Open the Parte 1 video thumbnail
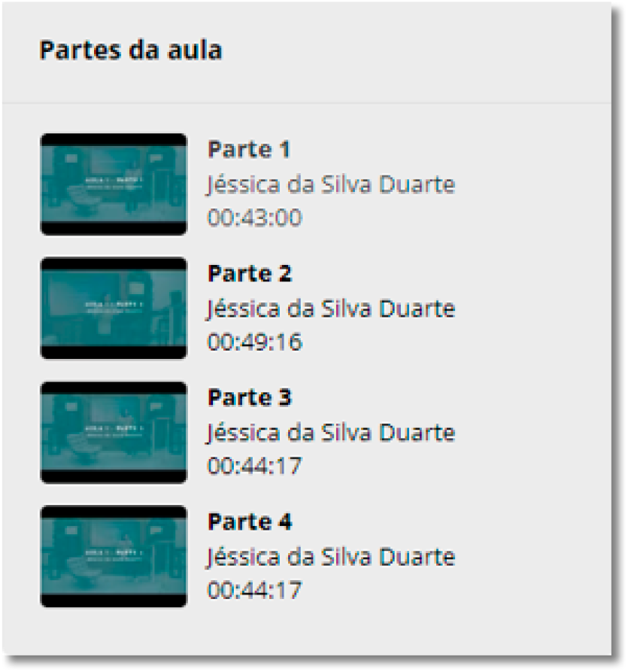628x672 pixels. (114, 184)
